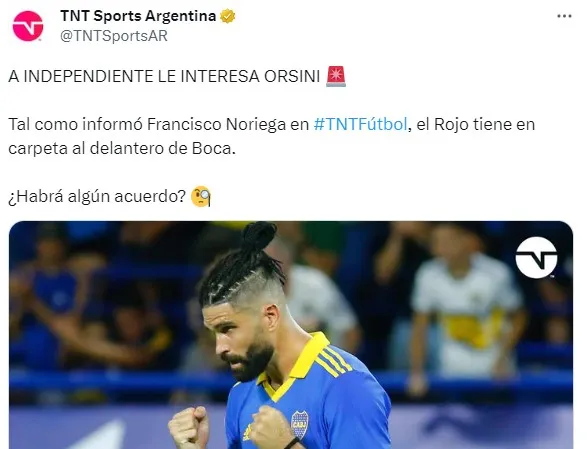Viewport: 587px width, 449px height.
Task: Open the three-dot more options menu
Action: (564, 16)
